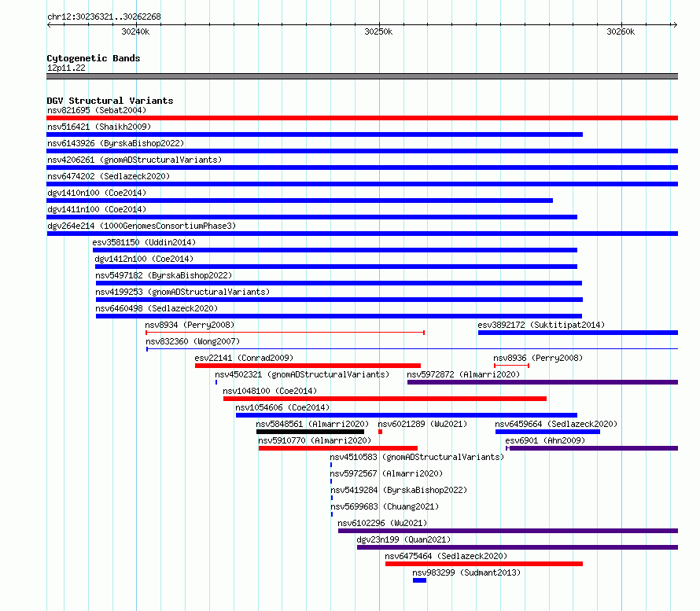This screenshot has width=700, height=611.
Task: Click nsv6021289 (Wu2021) label
Action: pos(422,424)
